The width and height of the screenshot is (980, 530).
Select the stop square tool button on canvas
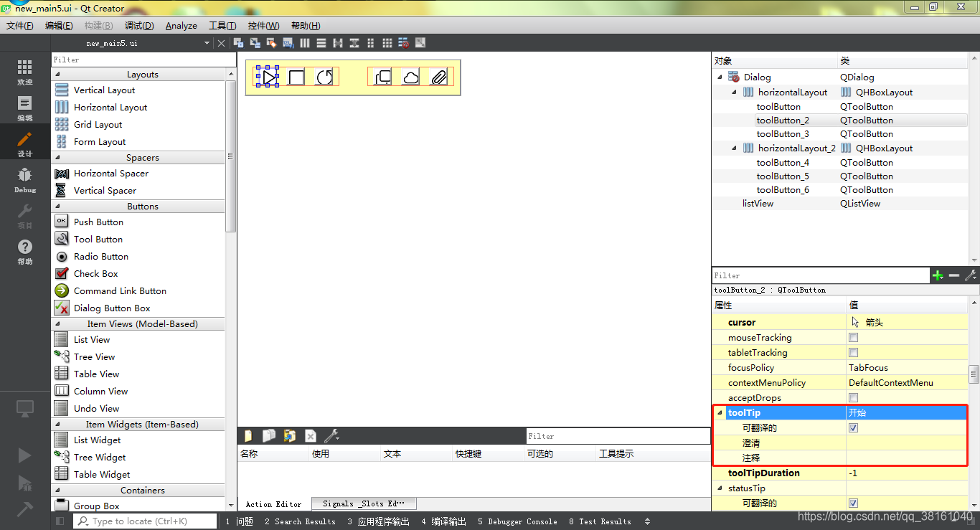coord(296,77)
